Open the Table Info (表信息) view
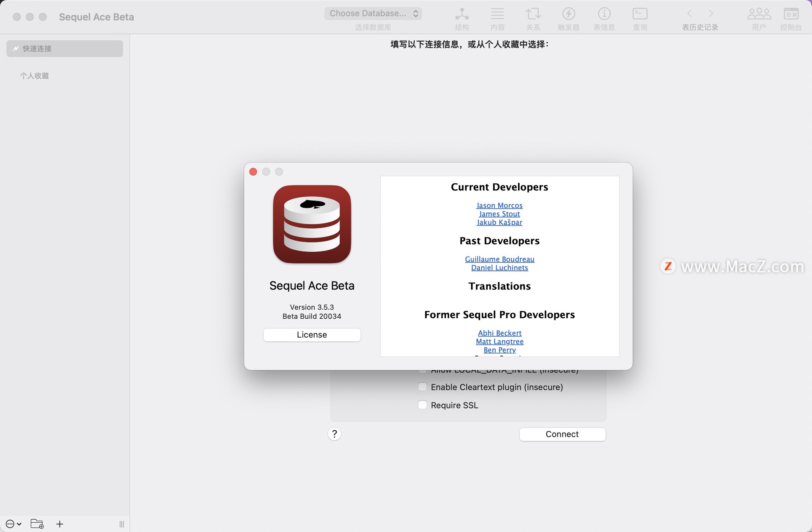The height and width of the screenshot is (532, 812). pyautogui.click(x=604, y=19)
